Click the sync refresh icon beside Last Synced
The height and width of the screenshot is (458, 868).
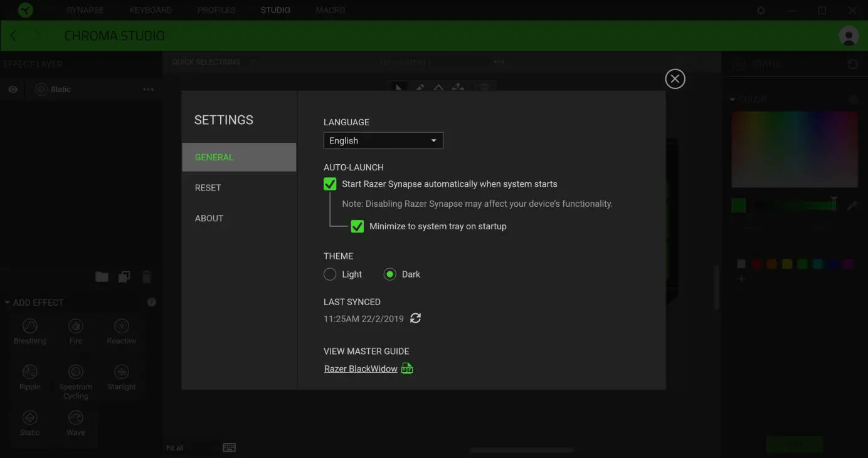click(415, 318)
